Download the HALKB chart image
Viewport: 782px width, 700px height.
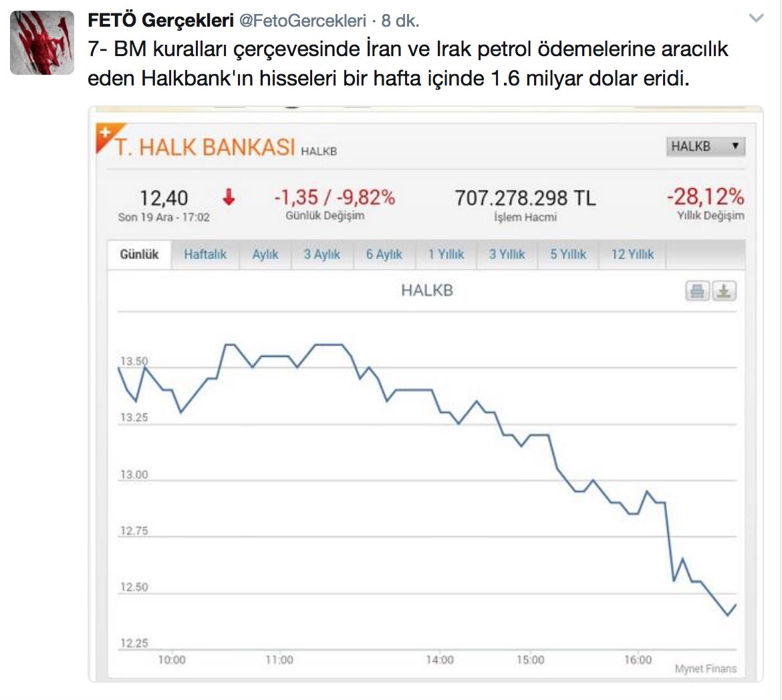coord(724,291)
